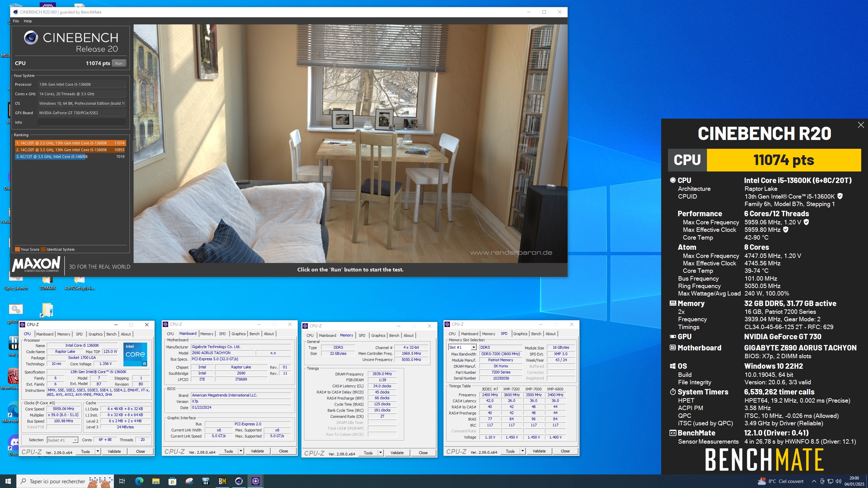This screenshot has width=868, height=488.
Task: Switch to the BenchMate BM taskbar icon
Action: [222, 481]
